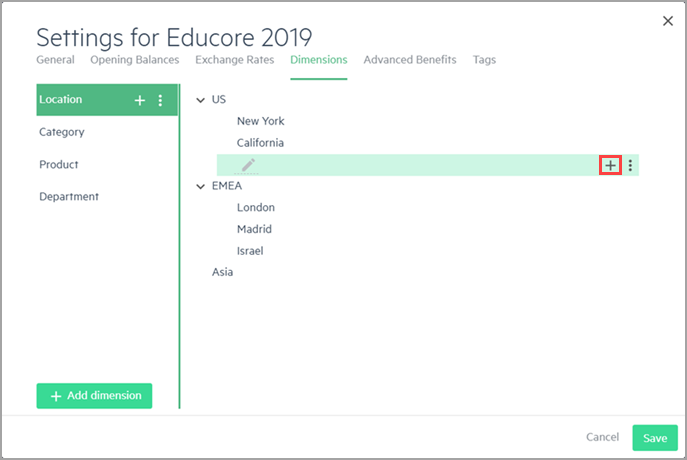Select Israel under EMEA

250,251
